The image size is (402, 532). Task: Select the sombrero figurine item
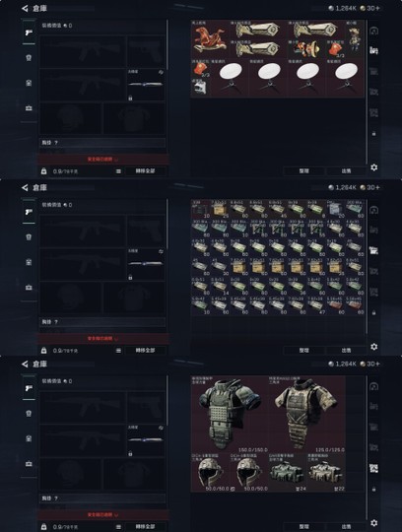point(306,49)
